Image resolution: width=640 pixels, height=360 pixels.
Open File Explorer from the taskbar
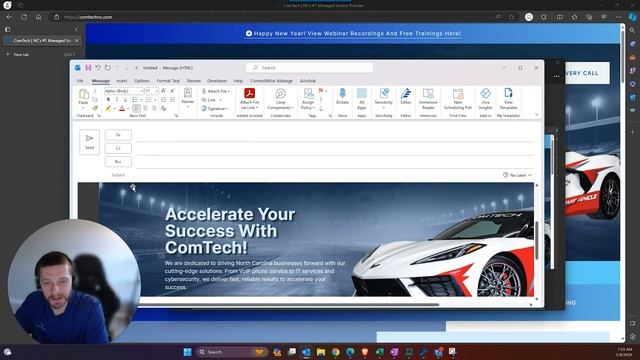pyautogui.click(x=321, y=352)
